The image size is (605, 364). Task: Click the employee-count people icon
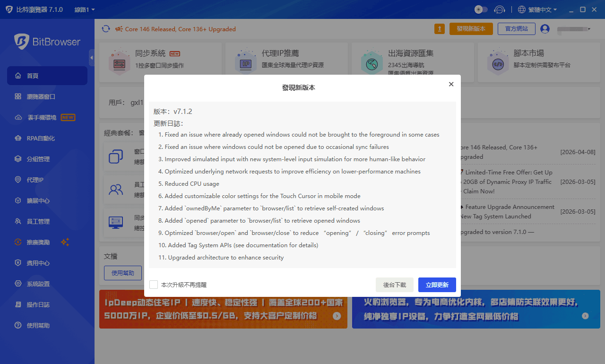tap(115, 190)
